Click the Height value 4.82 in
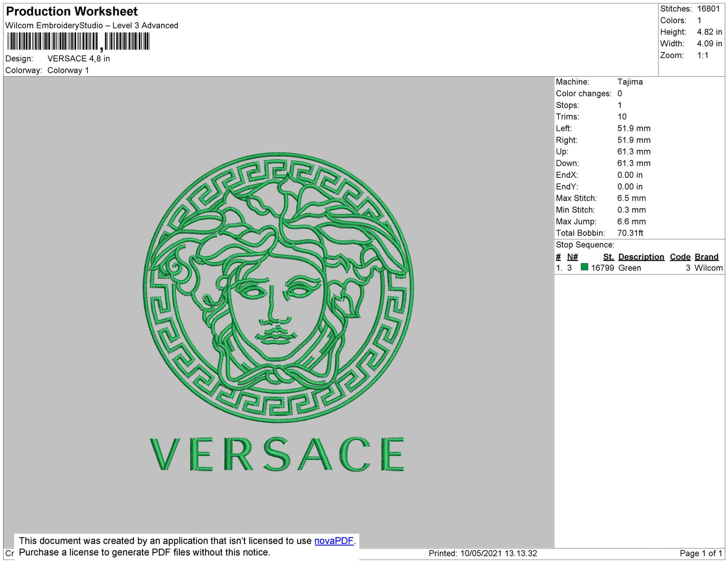Viewport: 728px width, 563px height. coord(709,32)
